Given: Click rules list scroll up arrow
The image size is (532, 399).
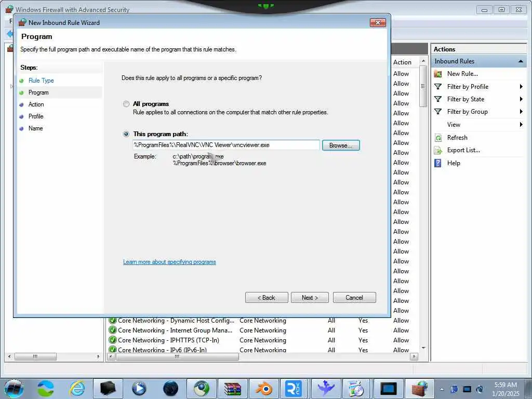Looking at the screenshot, I should tap(423, 61).
